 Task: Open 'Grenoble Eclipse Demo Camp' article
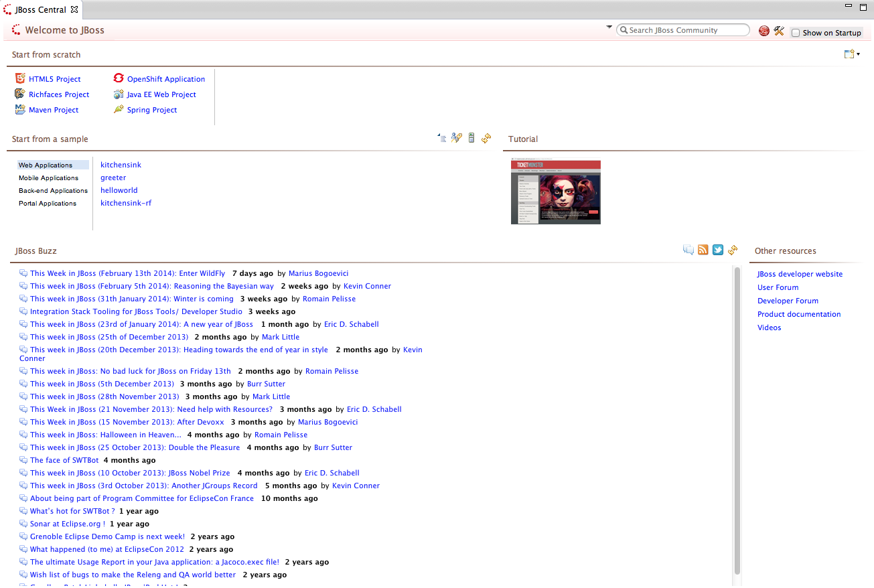107,536
